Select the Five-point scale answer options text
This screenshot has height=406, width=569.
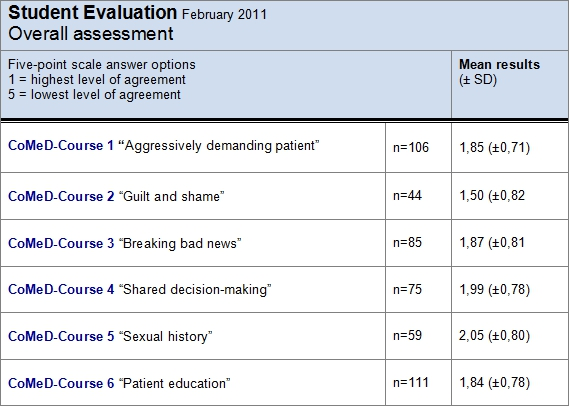pyautogui.click(x=102, y=65)
